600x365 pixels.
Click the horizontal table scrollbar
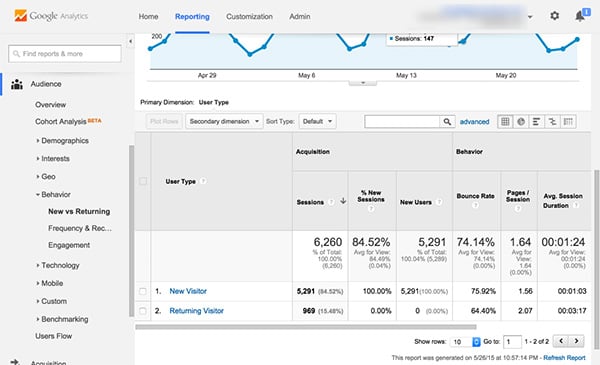[306, 327]
